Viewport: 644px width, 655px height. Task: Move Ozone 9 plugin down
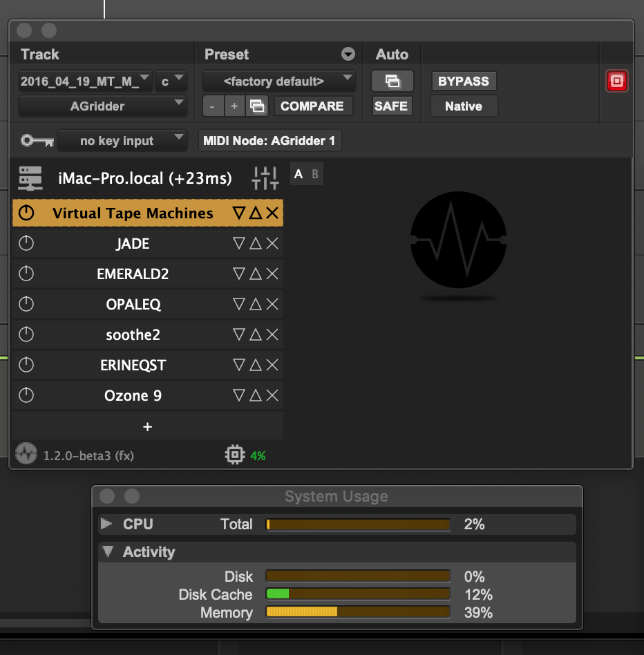tap(239, 395)
